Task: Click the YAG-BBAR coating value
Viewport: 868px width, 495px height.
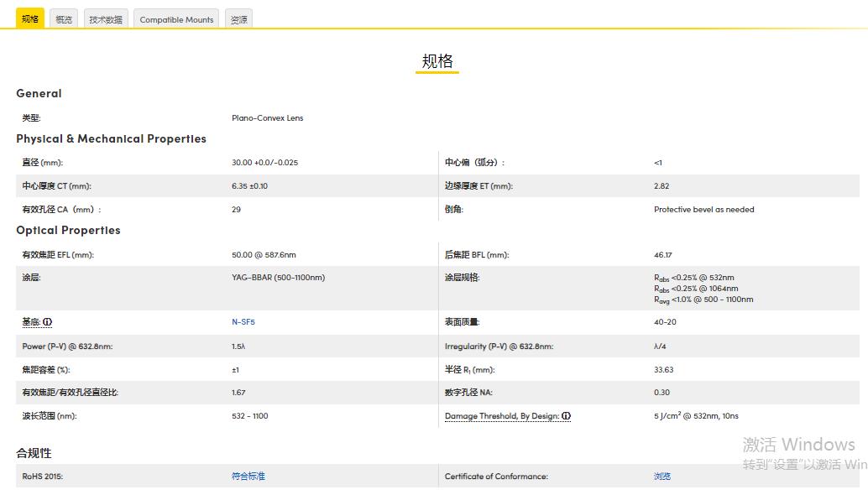Action: point(276,277)
